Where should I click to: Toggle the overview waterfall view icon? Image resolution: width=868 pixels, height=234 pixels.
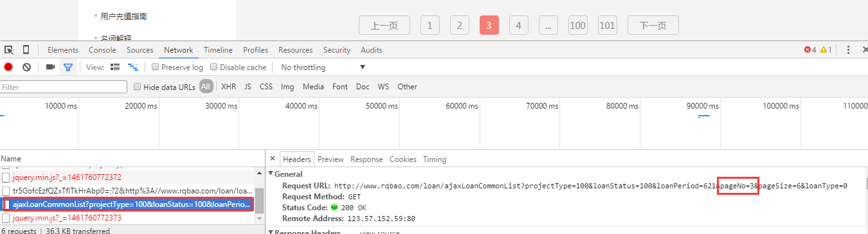pyautogui.click(x=133, y=67)
